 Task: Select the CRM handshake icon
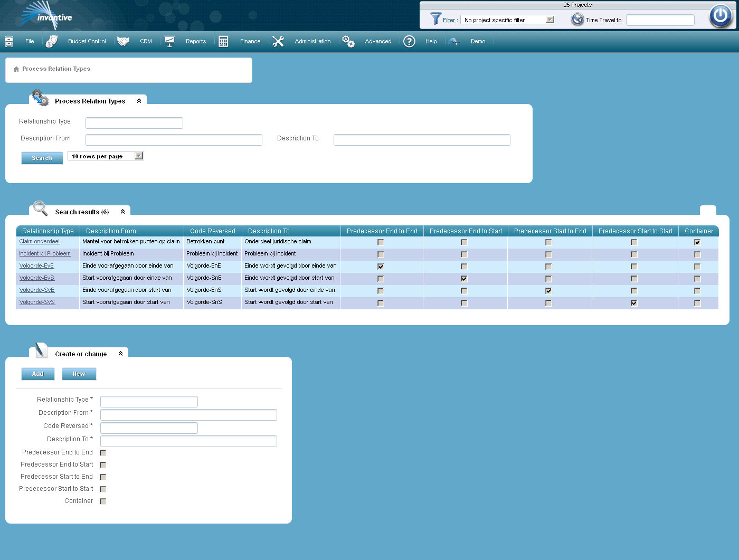[123, 41]
